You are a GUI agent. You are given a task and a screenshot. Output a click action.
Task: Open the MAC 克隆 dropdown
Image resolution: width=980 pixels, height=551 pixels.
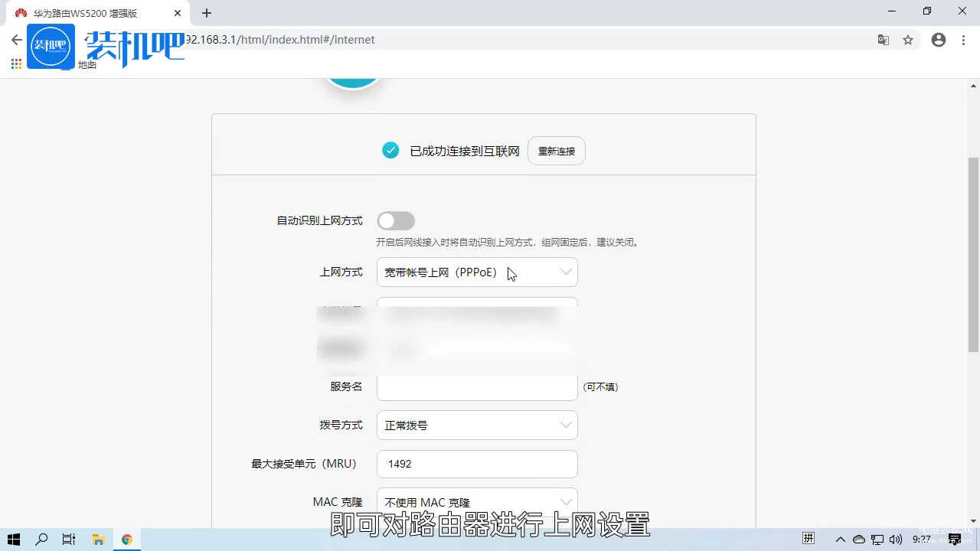click(477, 502)
